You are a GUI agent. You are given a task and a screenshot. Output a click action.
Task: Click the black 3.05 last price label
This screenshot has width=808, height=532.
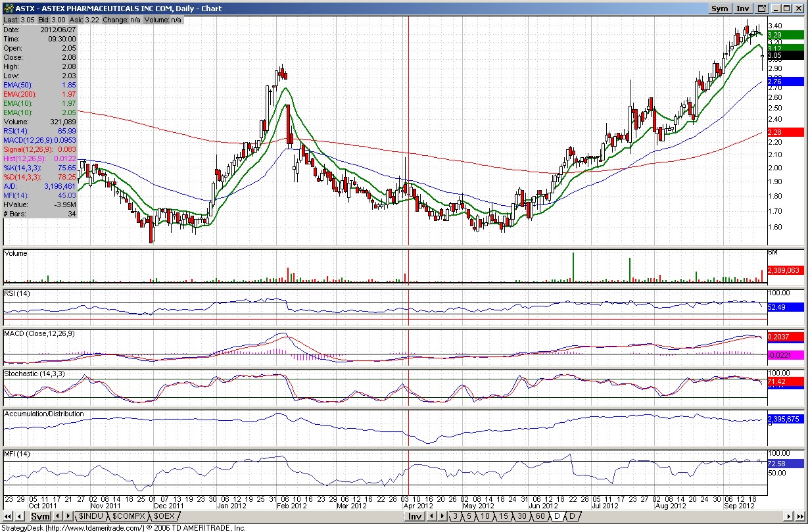click(x=785, y=56)
